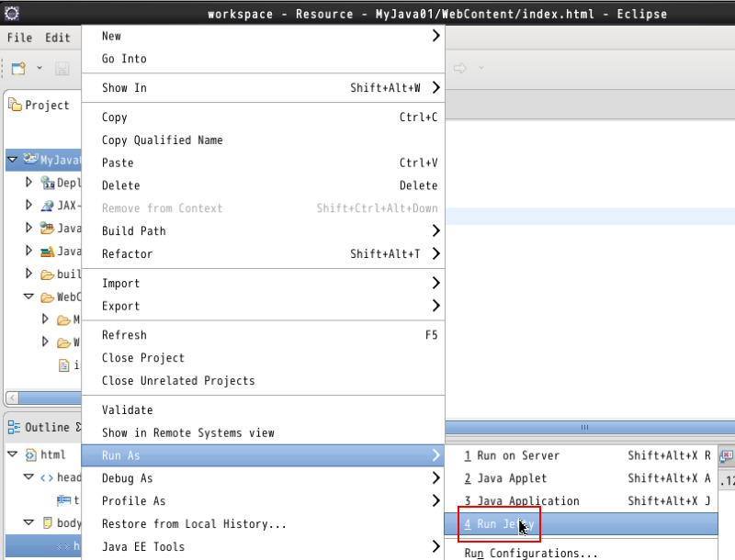Open the Debug As submenu
The width and height of the screenshot is (735, 560).
(x=263, y=478)
